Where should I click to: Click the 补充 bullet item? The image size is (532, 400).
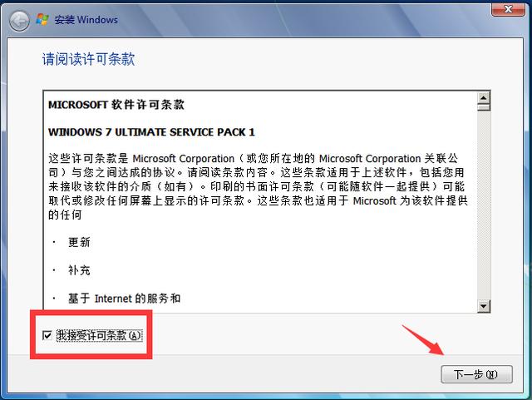tap(79, 270)
